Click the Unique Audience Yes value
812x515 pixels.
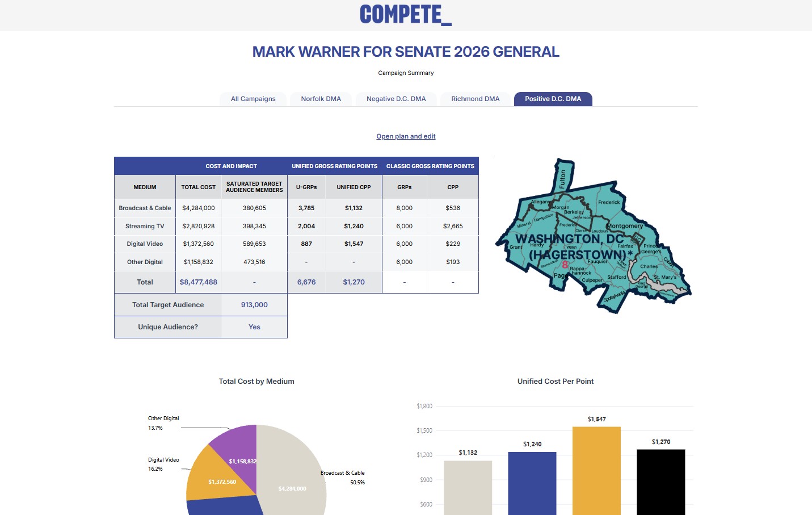pos(254,327)
